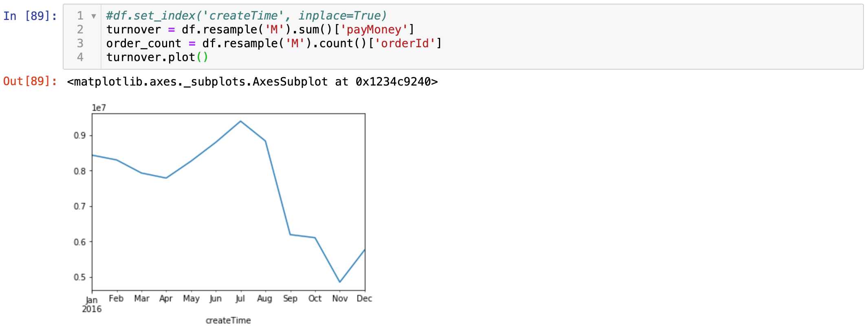Click line number 2 in gutter
Screen dimensions: 868x330
pyautogui.click(x=80, y=29)
